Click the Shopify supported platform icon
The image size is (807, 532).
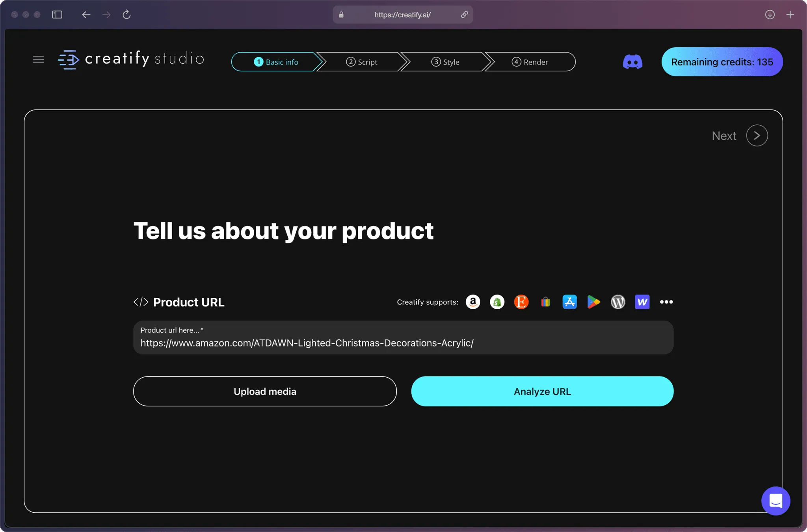[497, 302]
